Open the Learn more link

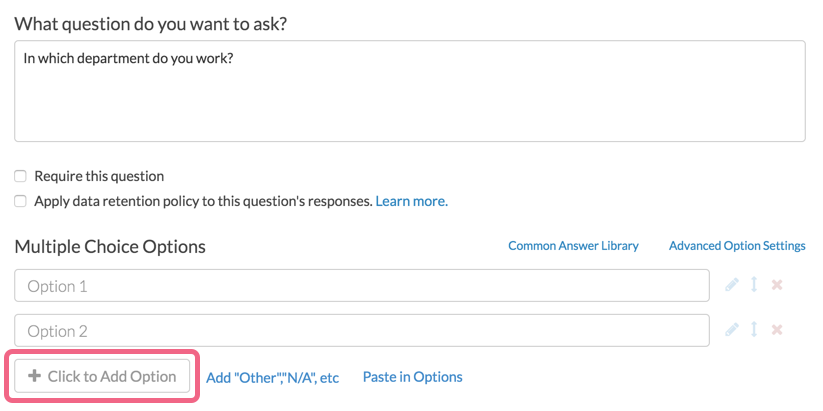point(411,201)
